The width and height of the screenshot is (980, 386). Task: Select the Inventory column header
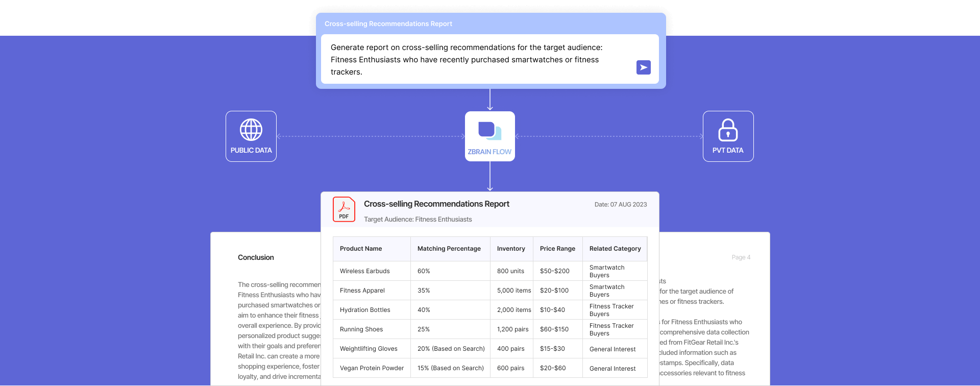coord(511,249)
